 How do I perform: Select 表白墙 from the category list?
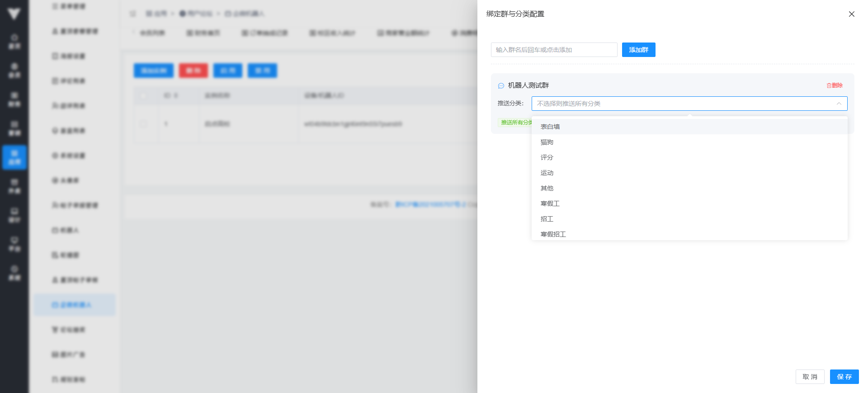pyautogui.click(x=550, y=127)
